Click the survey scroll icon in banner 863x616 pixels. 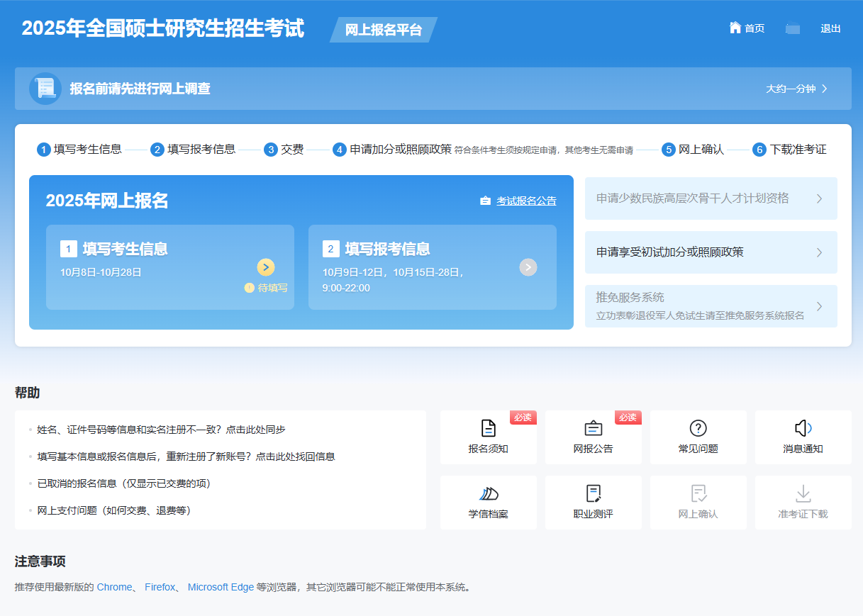point(45,89)
